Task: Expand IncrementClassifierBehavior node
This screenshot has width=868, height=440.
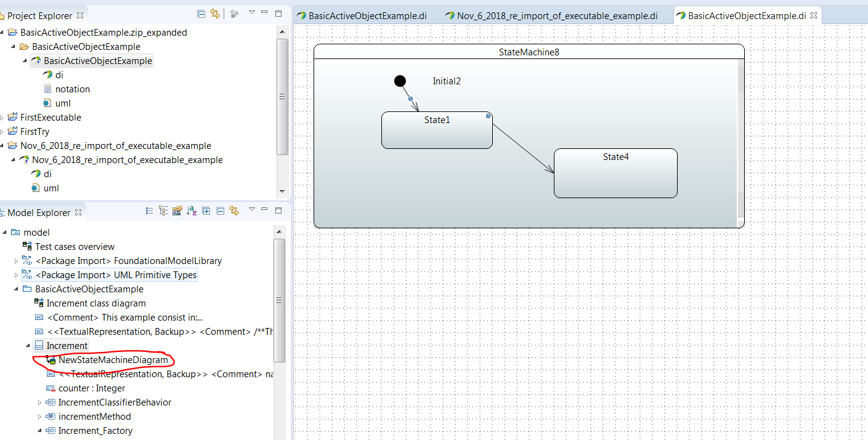Action: tap(40, 402)
